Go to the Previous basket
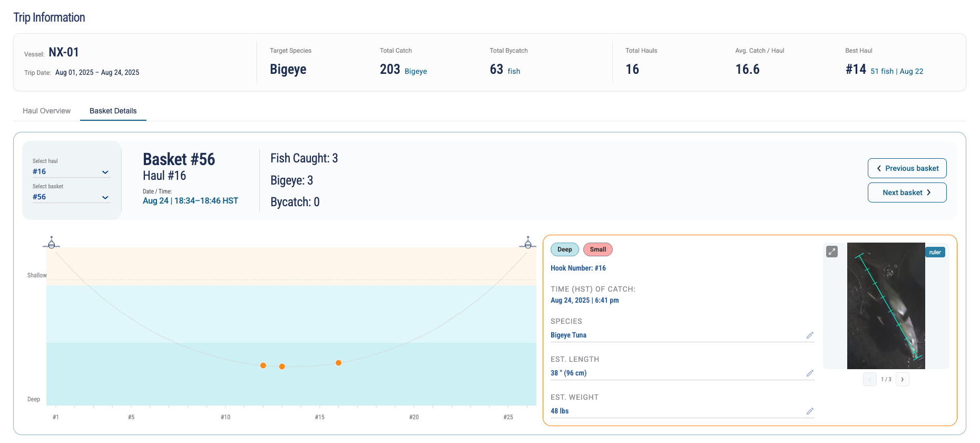The width and height of the screenshot is (980, 443). (x=907, y=168)
